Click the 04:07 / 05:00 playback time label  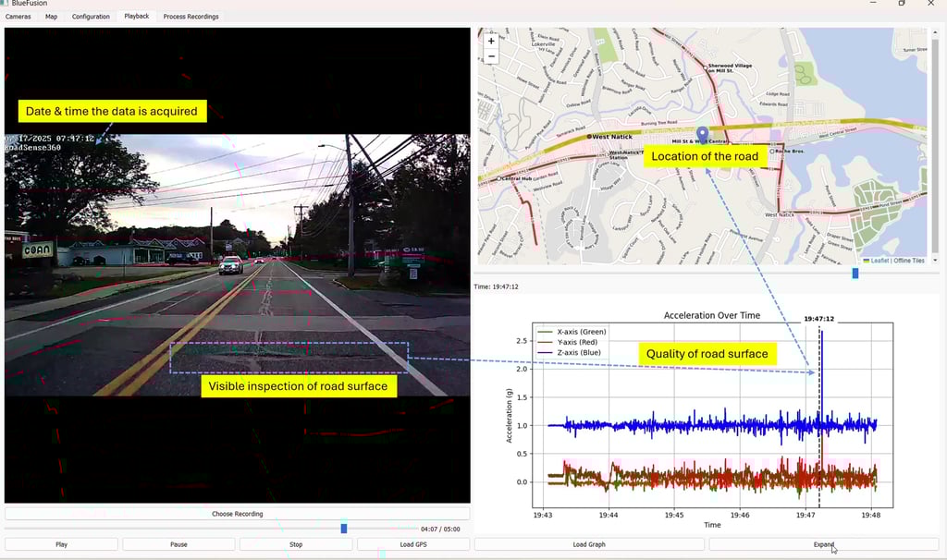[x=440, y=530]
